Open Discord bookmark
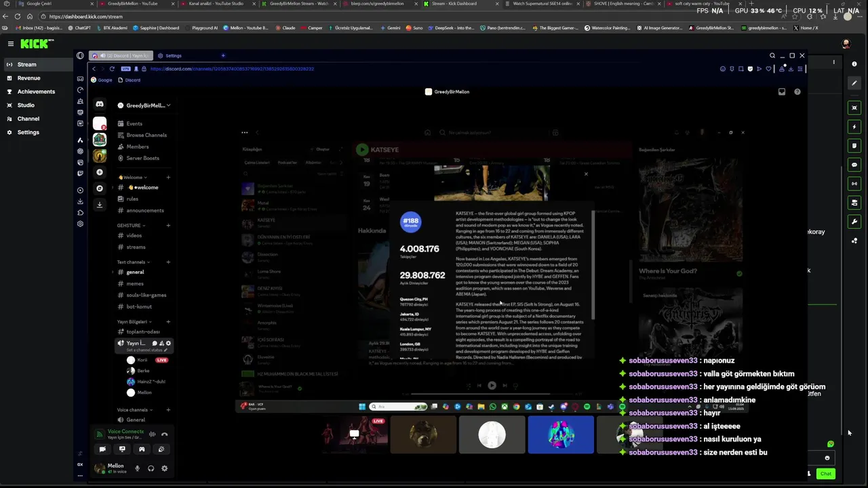 click(x=129, y=80)
